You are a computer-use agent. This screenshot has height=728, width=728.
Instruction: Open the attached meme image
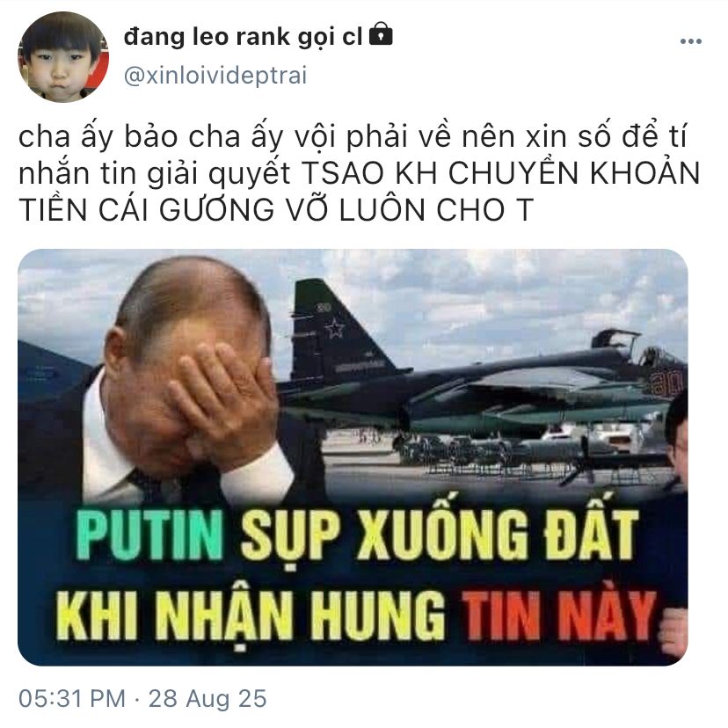[x=353, y=457]
